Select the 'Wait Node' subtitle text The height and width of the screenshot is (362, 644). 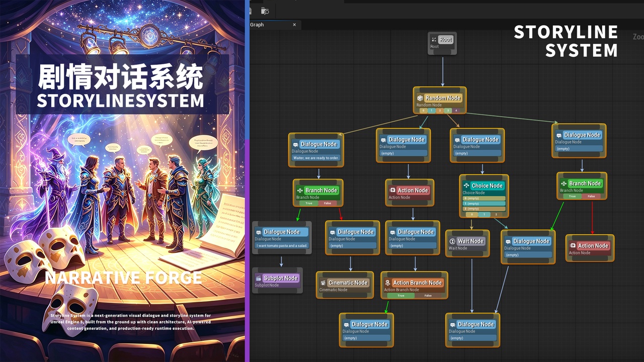pyautogui.click(x=458, y=248)
